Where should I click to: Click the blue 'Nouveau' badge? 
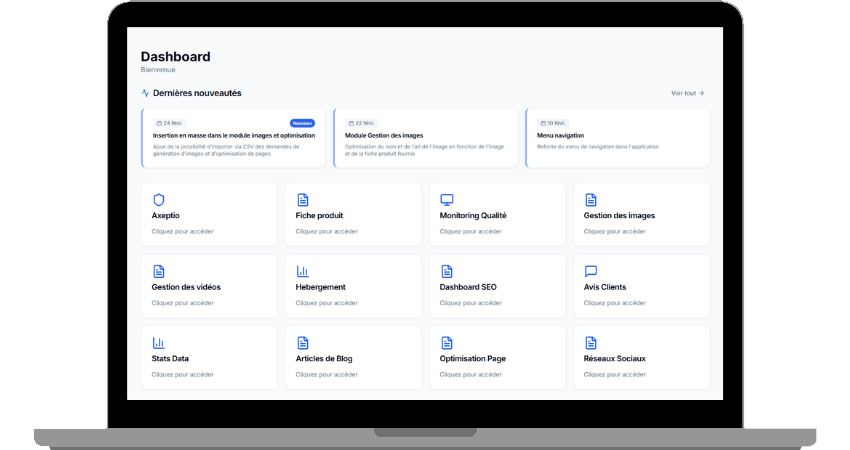(302, 123)
